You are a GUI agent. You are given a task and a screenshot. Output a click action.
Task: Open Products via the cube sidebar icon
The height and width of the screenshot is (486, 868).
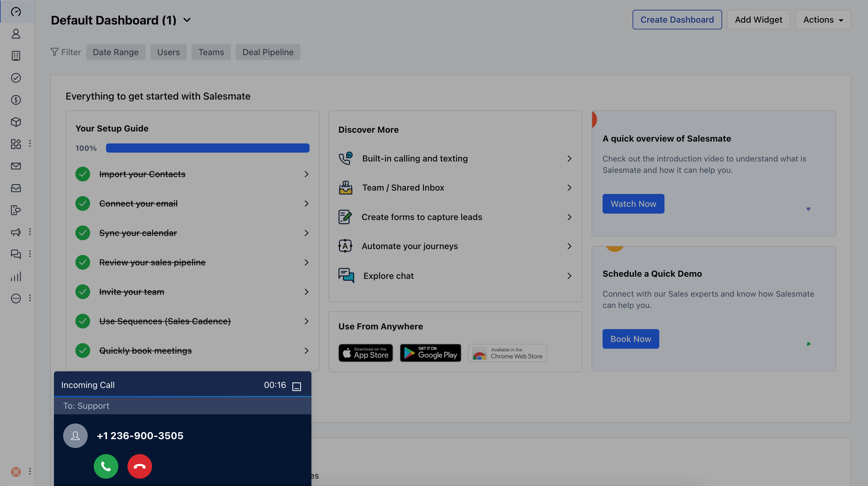coord(16,122)
